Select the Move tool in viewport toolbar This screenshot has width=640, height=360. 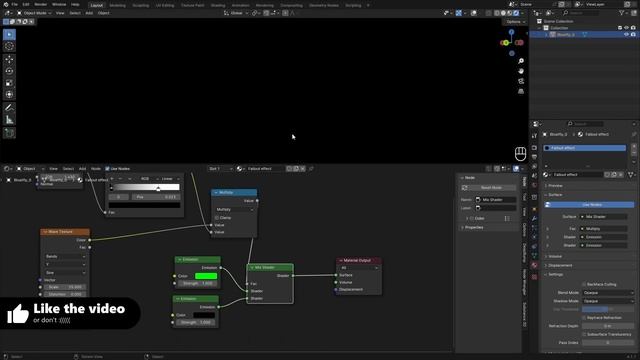pyautogui.click(x=9, y=60)
